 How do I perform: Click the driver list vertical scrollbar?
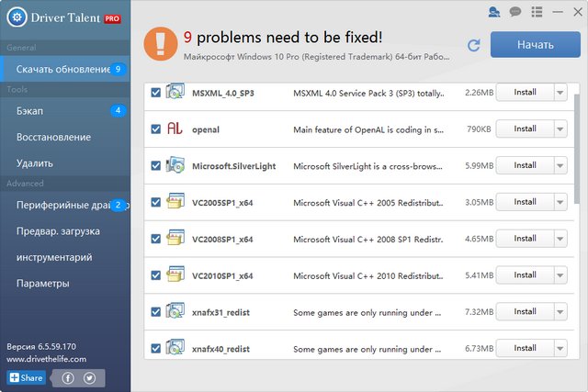pyautogui.click(x=577, y=149)
